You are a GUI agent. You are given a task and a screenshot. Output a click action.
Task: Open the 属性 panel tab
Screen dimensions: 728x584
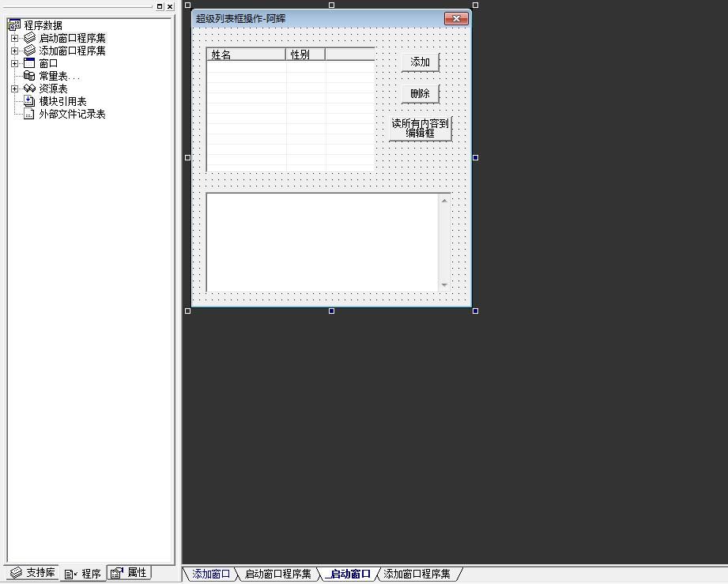[x=129, y=573]
